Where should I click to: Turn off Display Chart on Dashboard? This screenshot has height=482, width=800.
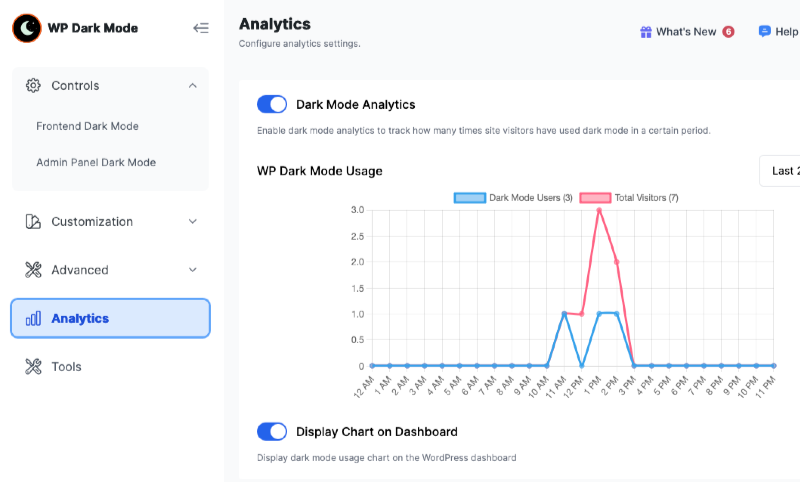[x=272, y=432]
